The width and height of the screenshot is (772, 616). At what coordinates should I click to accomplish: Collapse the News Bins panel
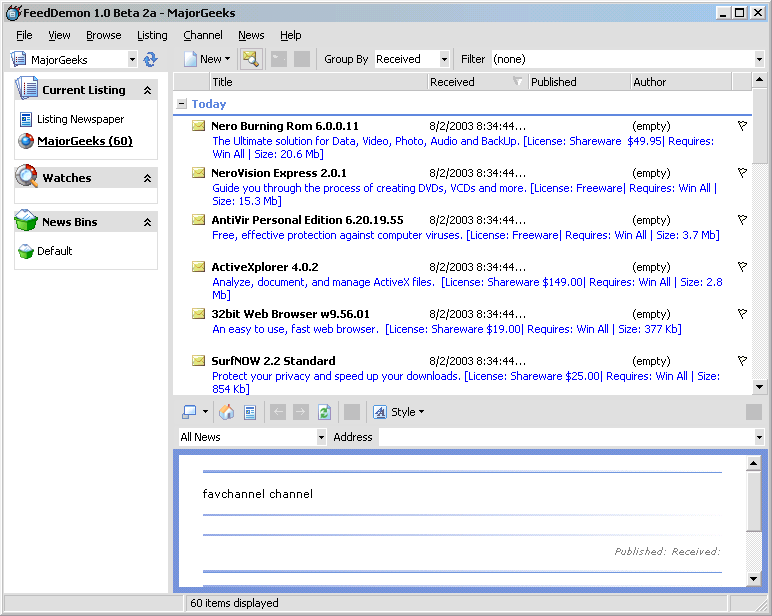147,222
